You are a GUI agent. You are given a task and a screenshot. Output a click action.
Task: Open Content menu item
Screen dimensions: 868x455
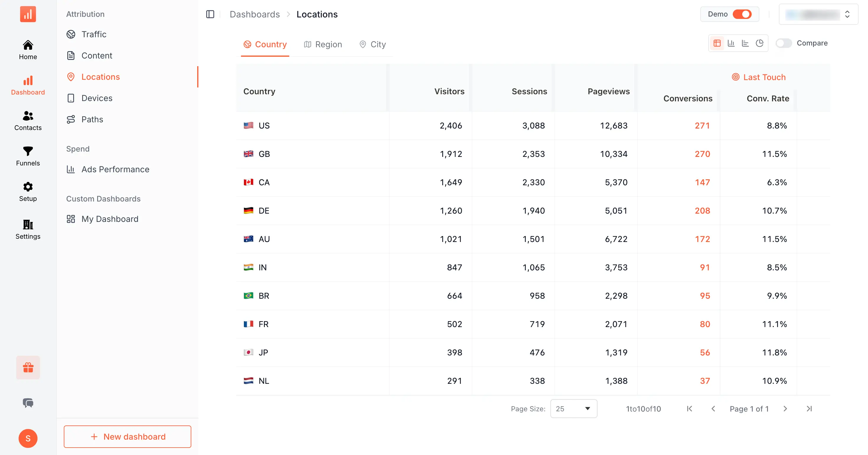click(127, 56)
